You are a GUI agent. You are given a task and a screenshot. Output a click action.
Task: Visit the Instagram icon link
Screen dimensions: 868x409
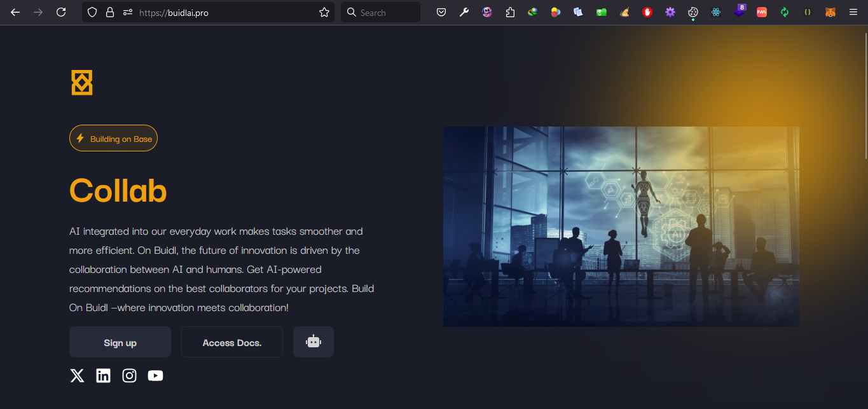(x=129, y=376)
